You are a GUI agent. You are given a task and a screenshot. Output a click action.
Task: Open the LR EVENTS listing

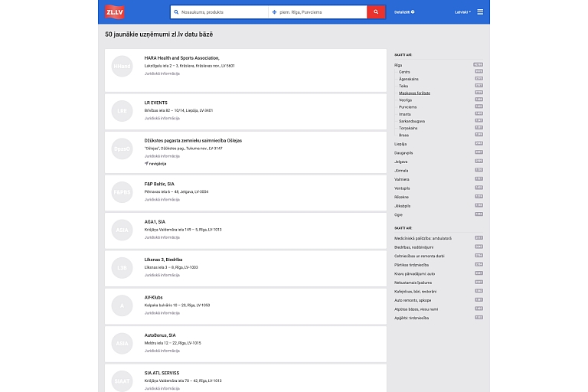(x=155, y=103)
